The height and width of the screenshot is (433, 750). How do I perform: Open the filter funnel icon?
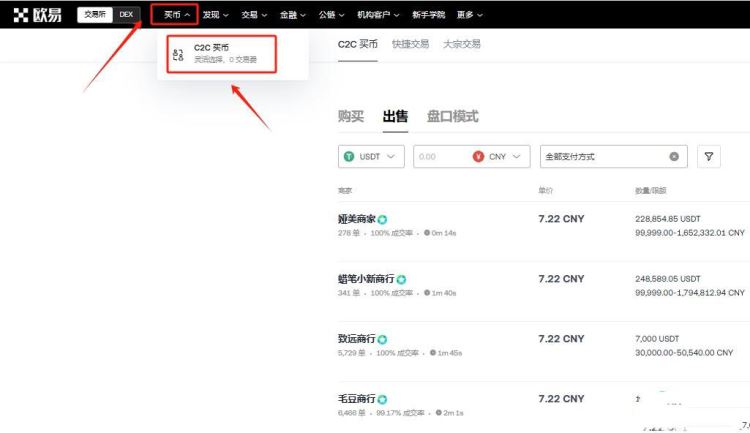708,157
